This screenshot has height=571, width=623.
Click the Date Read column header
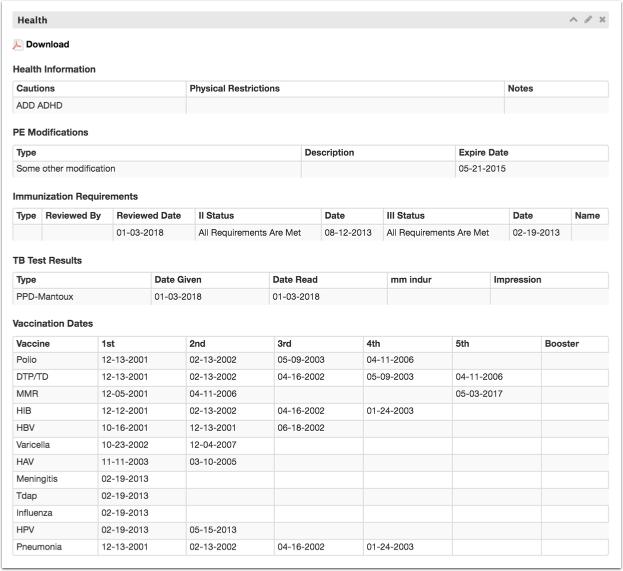[x=295, y=280]
